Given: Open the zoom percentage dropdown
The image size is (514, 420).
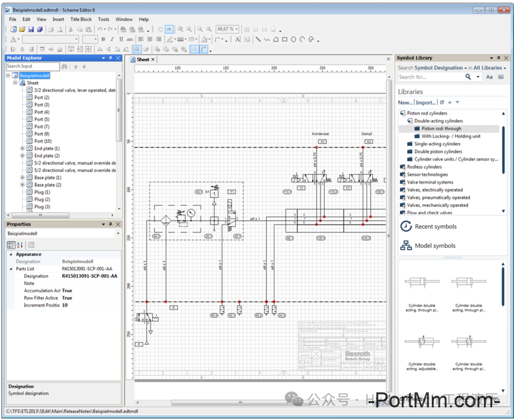Looking at the screenshot, I should pos(236,30).
